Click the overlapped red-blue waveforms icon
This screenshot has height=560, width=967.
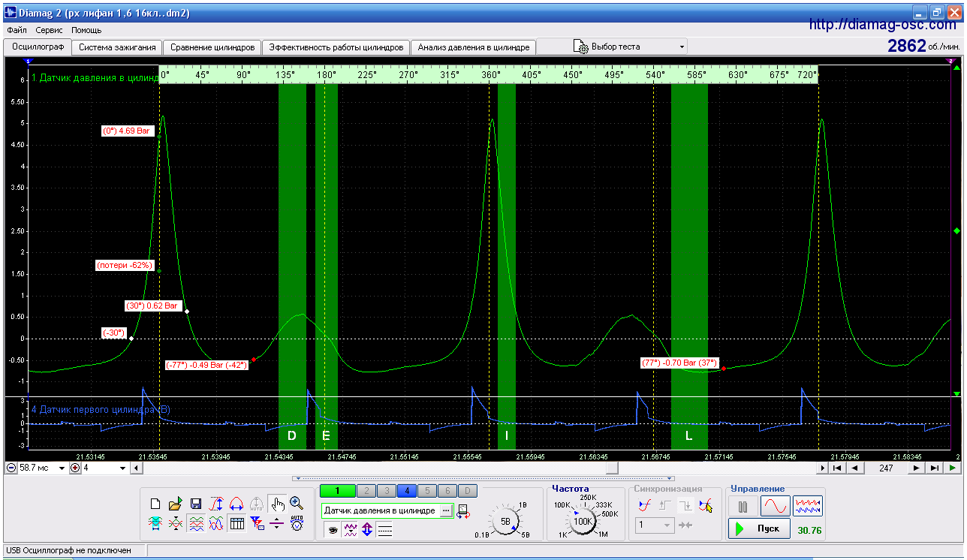coord(216,523)
